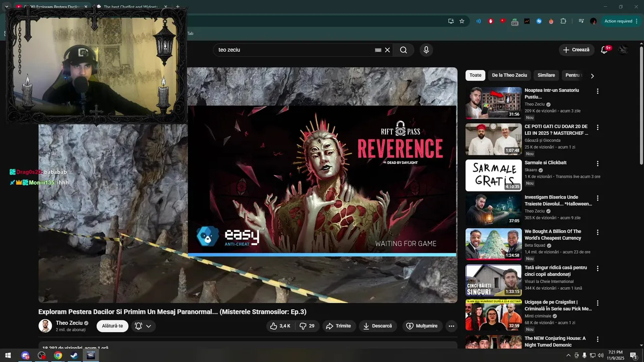The image size is (644, 362).
Task: Open the Noaptea Intr-un Sanatoriu Pustiu thumbnail
Action: click(493, 103)
